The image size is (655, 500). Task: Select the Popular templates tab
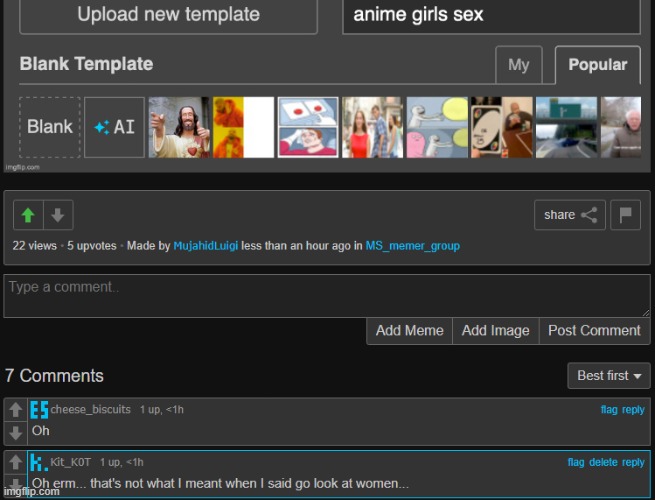tap(597, 65)
